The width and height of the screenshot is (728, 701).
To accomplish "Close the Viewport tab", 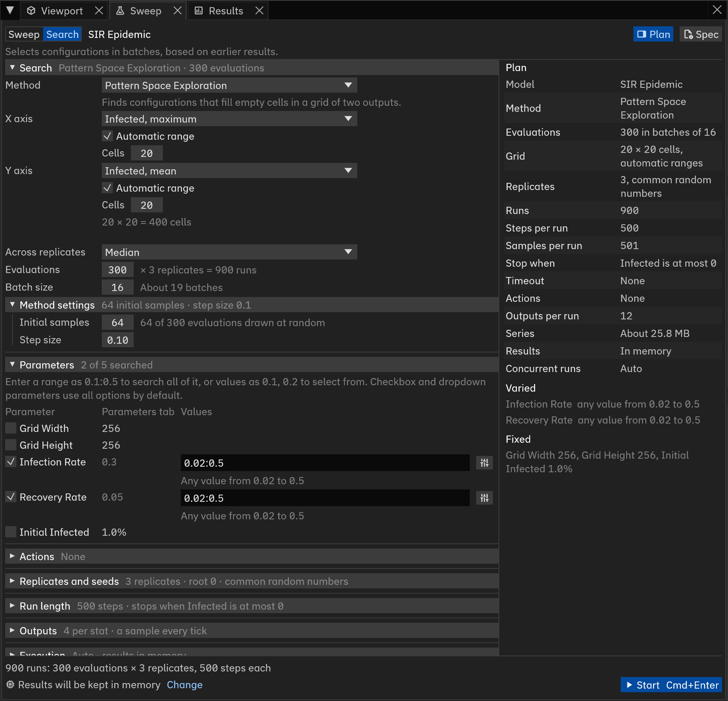I will [99, 11].
